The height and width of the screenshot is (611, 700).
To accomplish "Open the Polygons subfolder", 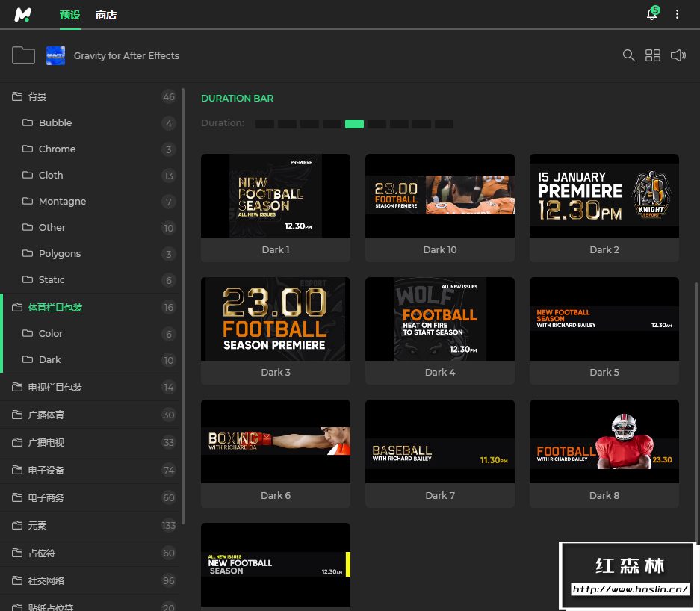I will click(x=90, y=253).
